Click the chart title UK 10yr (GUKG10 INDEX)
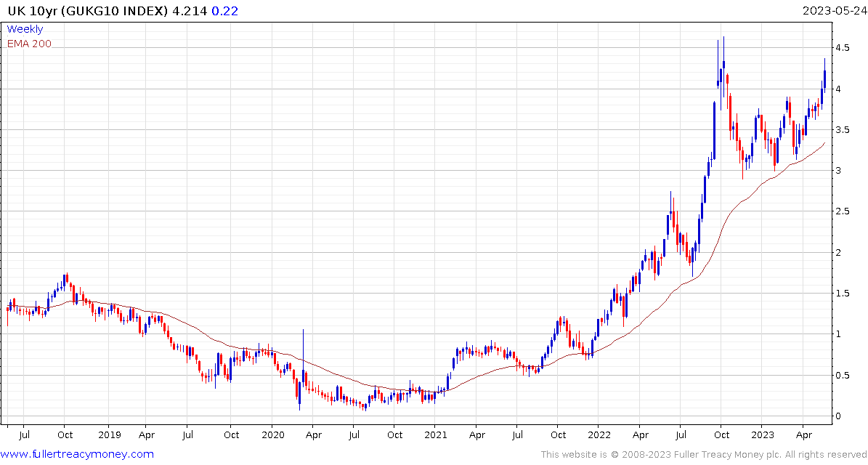Image resolution: width=868 pixels, height=465 pixels. pyautogui.click(x=88, y=10)
